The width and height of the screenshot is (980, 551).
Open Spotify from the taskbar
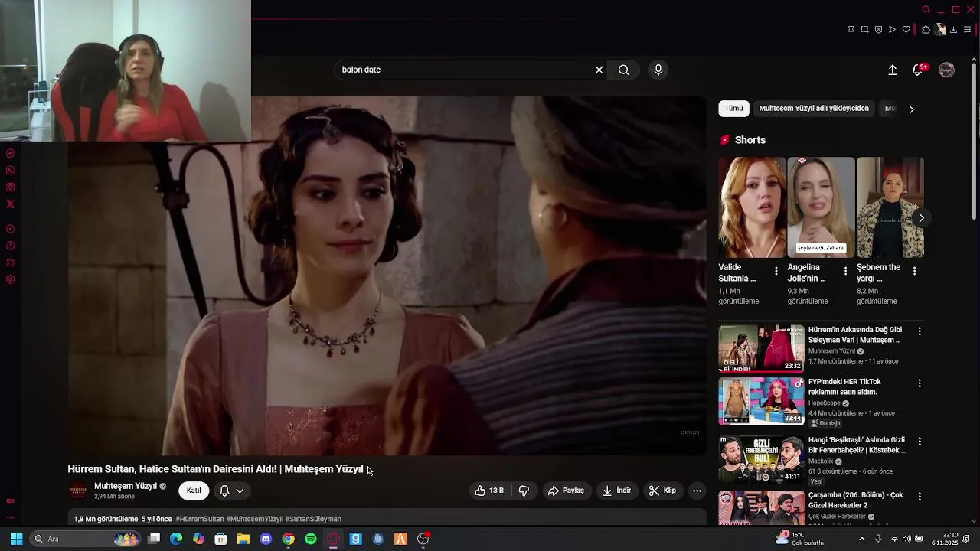click(311, 539)
